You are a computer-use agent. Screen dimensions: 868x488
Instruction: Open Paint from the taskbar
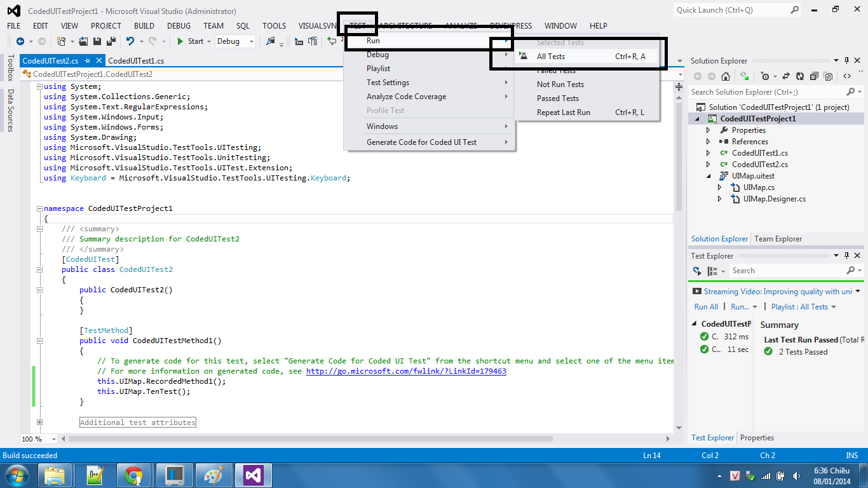[x=213, y=475]
